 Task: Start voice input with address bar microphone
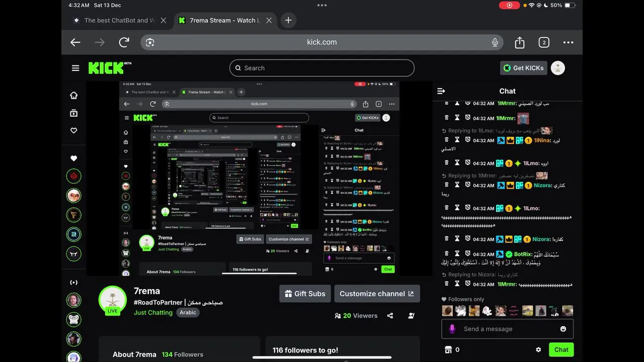coord(495,42)
